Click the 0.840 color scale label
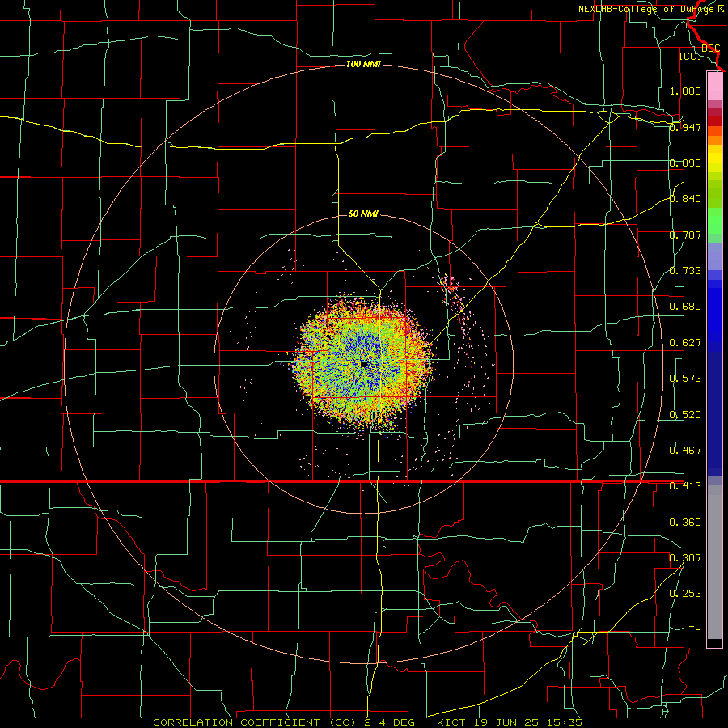The width and height of the screenshot is (728, 728). [x=685, y=199]
